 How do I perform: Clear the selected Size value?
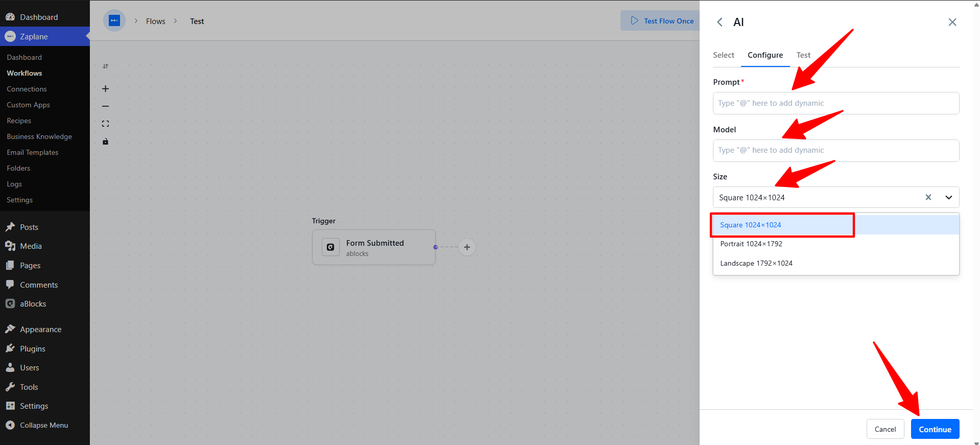pos(928,197)
